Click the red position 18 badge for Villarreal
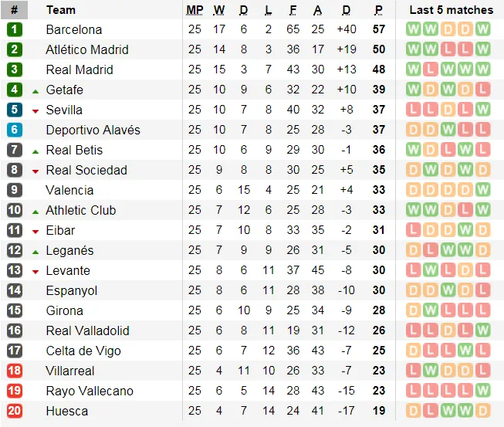The width and height of the screenshot is (504, 427). [15, 371]
